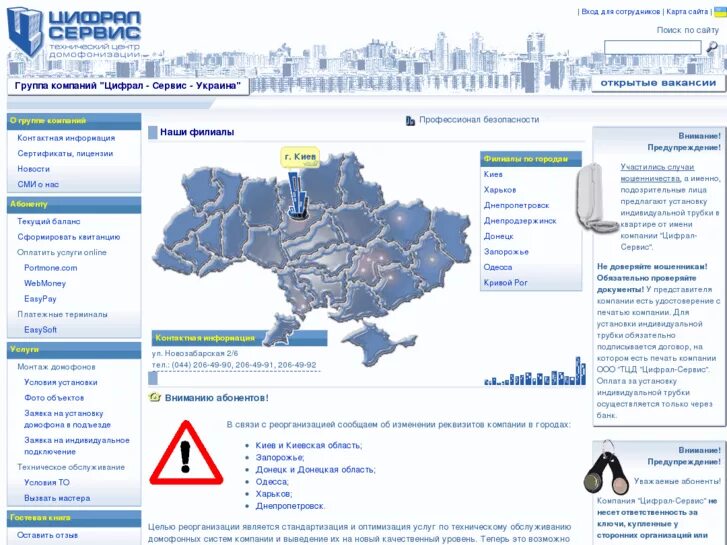Screen dimensions: 727x545
Task: Select Запорожье in branches list
Action: (x=506, y=252)
